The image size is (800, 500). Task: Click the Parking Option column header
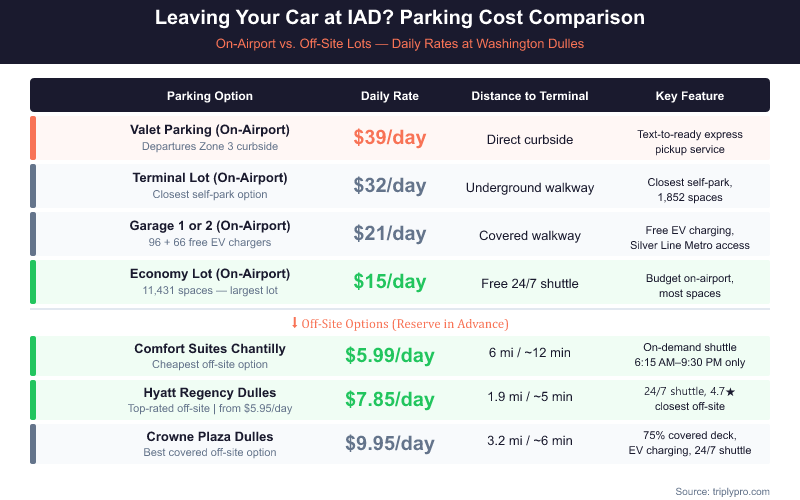click(209, 96)
